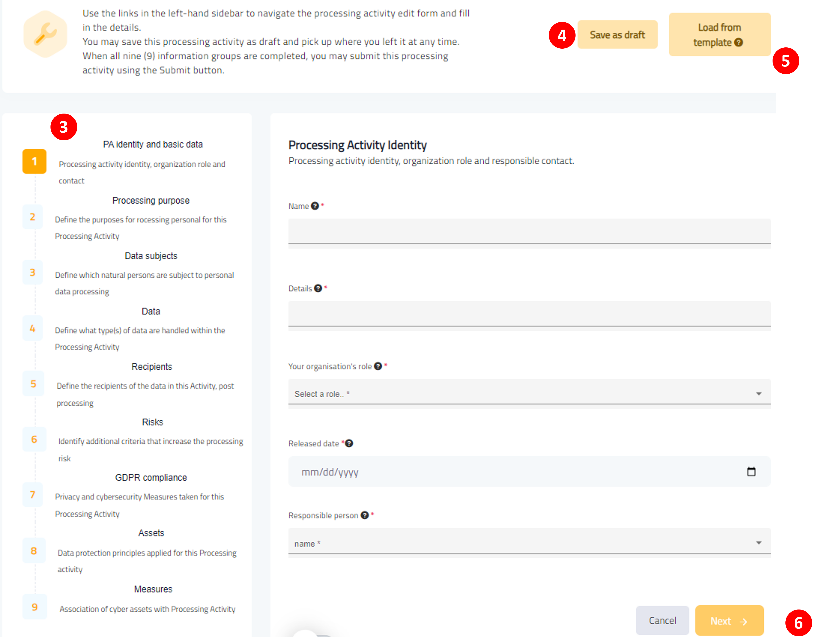
Task: Click the help icon next to Name
Action: [x=315, y=206]
